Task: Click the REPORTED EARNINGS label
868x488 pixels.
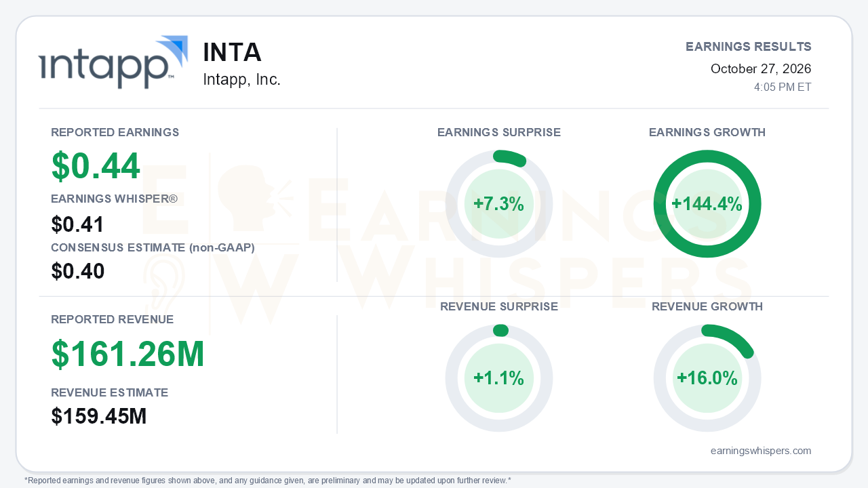Action: 115,132
